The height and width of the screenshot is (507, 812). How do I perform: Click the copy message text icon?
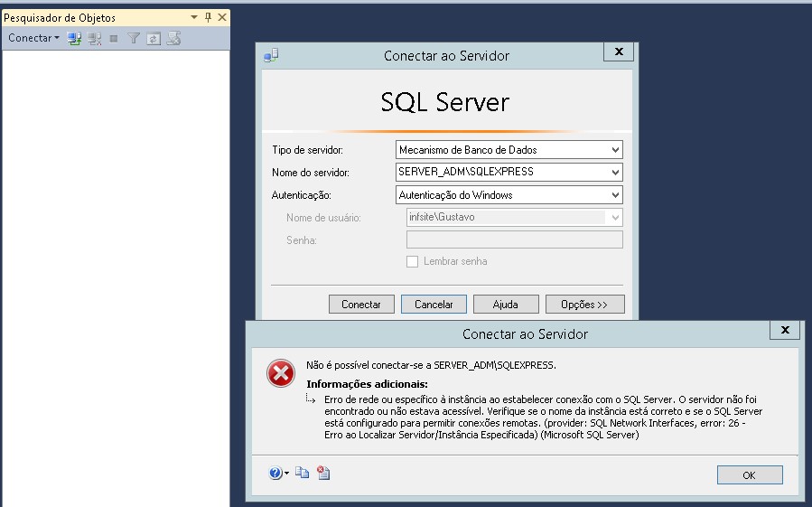click(303, 473)
